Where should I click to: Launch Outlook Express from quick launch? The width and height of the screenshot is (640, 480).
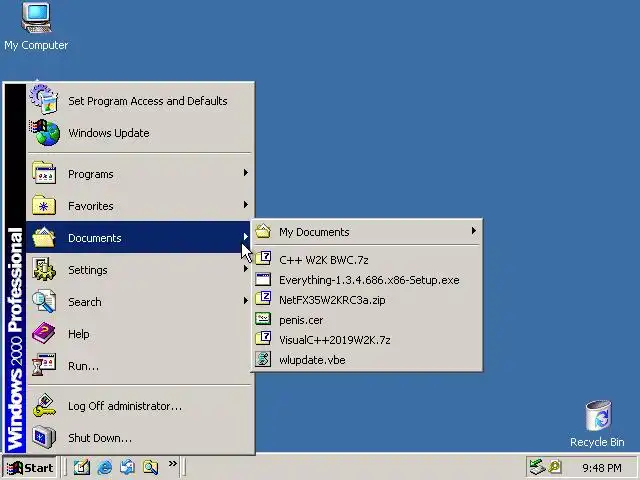tap(127, 467)
